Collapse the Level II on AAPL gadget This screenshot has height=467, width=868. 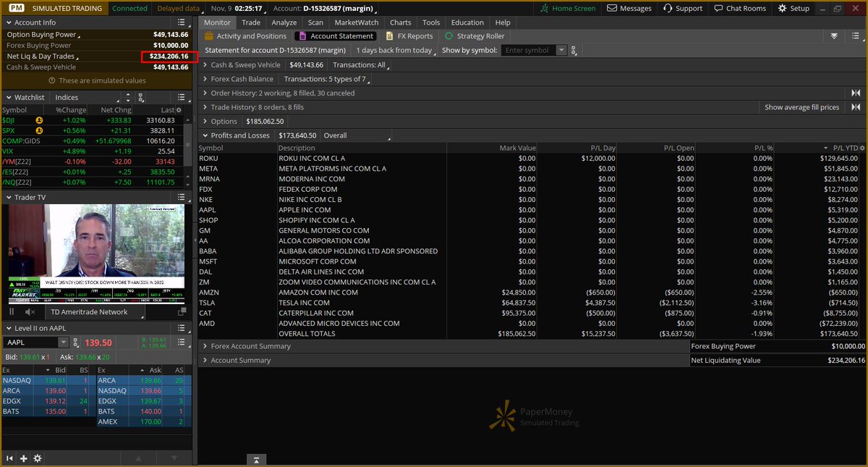(x=8, y=328)
